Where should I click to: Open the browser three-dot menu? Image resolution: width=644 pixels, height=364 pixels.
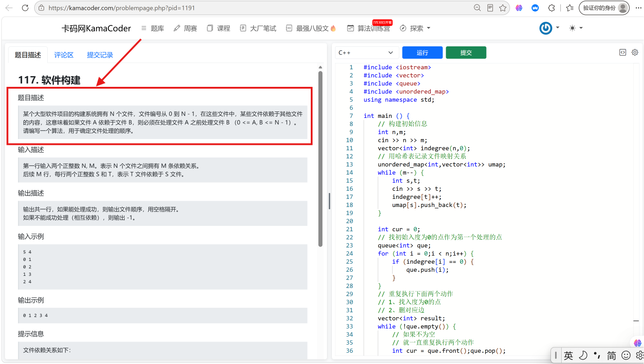pos(638,8)
